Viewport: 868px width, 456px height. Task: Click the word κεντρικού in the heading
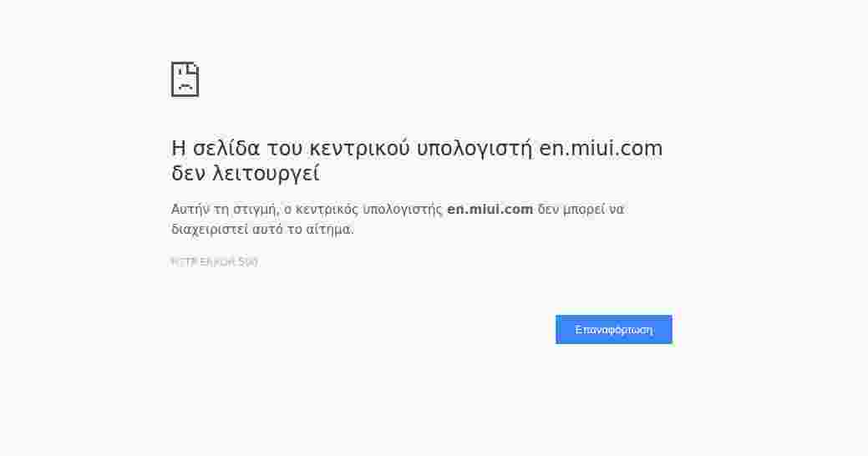pos(360,149)
